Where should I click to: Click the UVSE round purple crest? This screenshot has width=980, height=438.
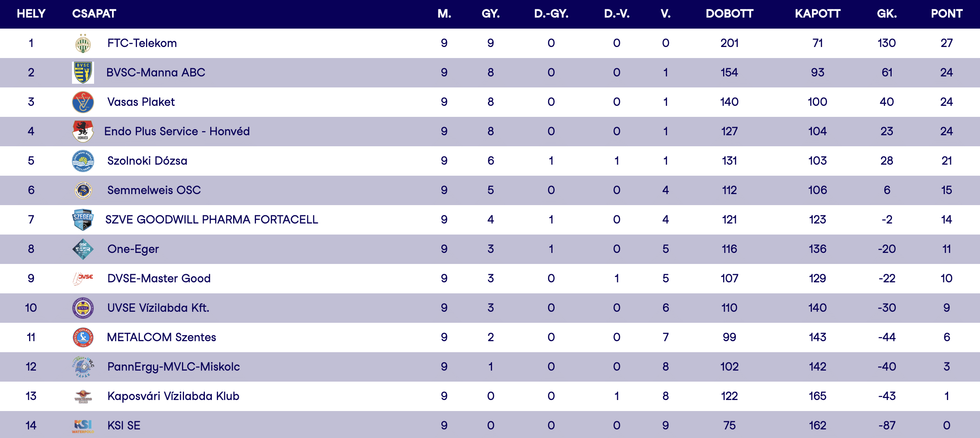[83, 308]
